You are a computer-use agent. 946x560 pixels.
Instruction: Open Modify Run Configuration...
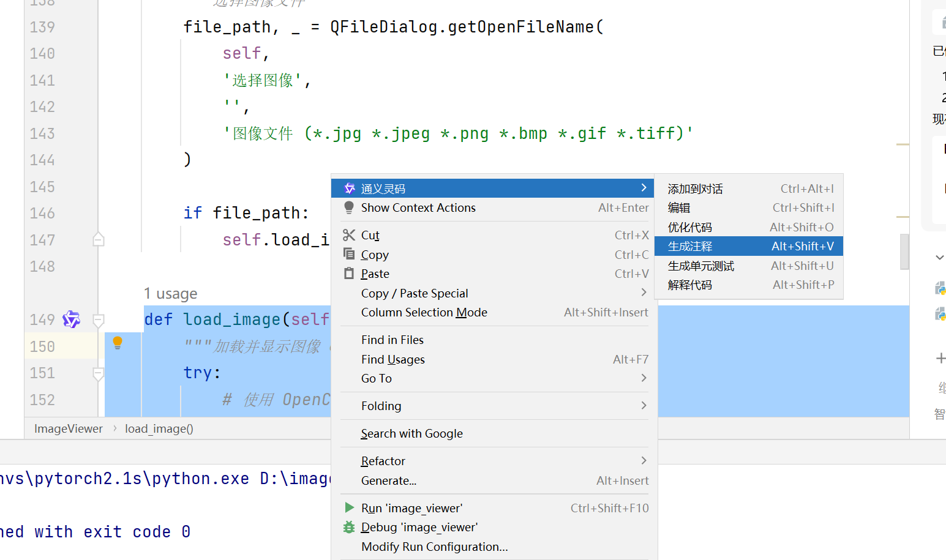(494, 547)
